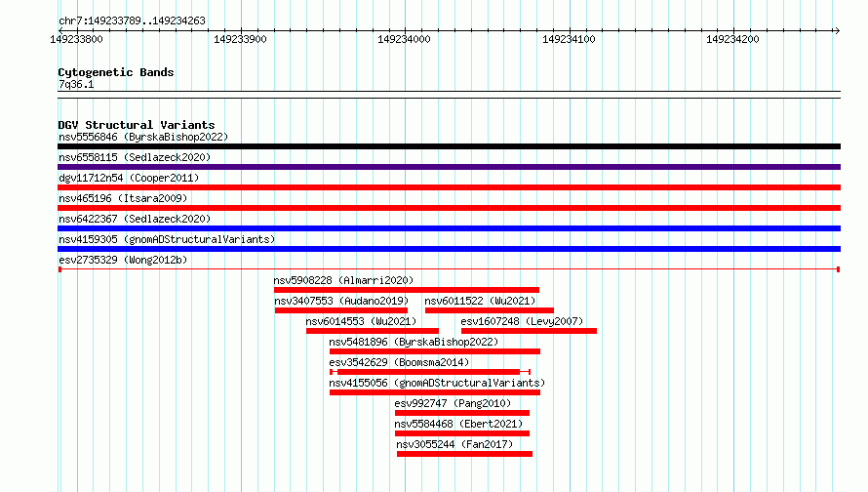Screen dimensions: 868x492
Task: Click the nsv3055244 (Fan2017) label
Action: click(x=454, y=444)
